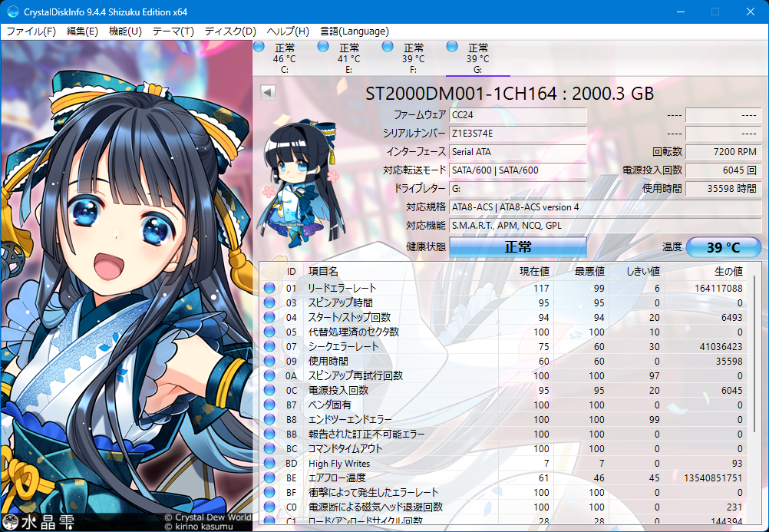
Task: Click the status orb for drive C:
Action: [259, 47]
